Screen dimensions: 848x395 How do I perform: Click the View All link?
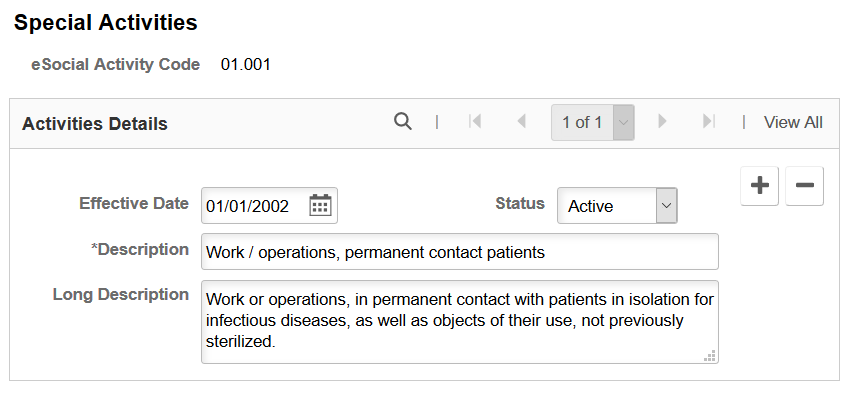(x=793, y=122)
